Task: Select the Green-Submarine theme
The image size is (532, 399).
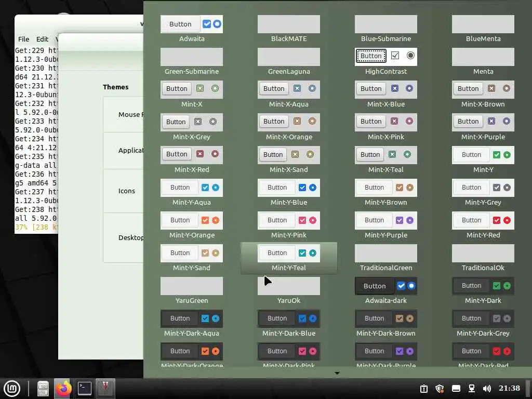Action: click(x=192, y=61)
